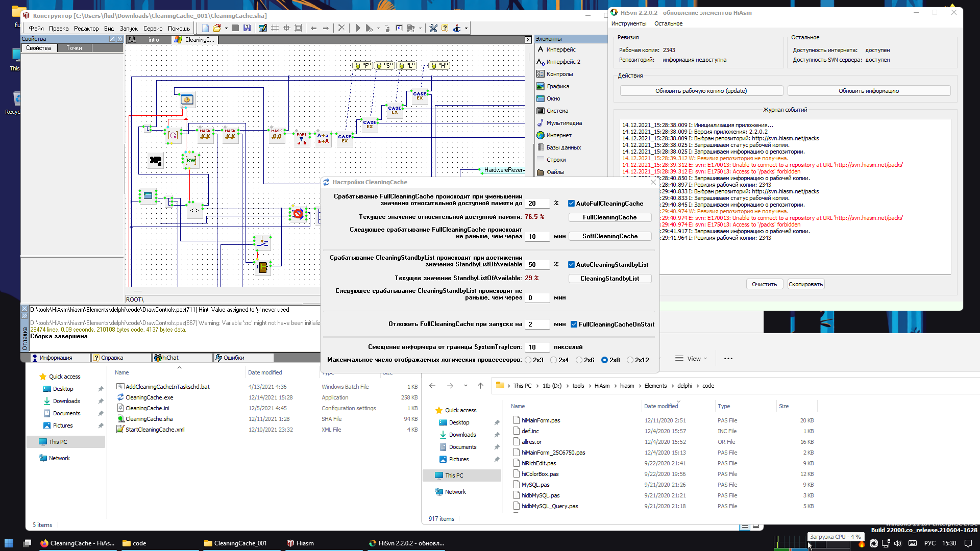This screenshot has width=980, height=551.
Task: Open the Сервис menu
Action: pos(152,29)
